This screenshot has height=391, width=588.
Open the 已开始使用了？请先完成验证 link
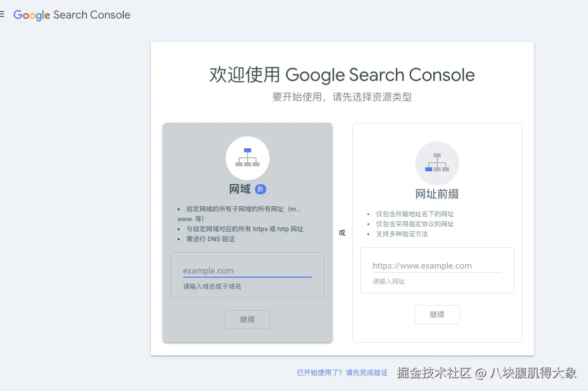click(342, 373)
